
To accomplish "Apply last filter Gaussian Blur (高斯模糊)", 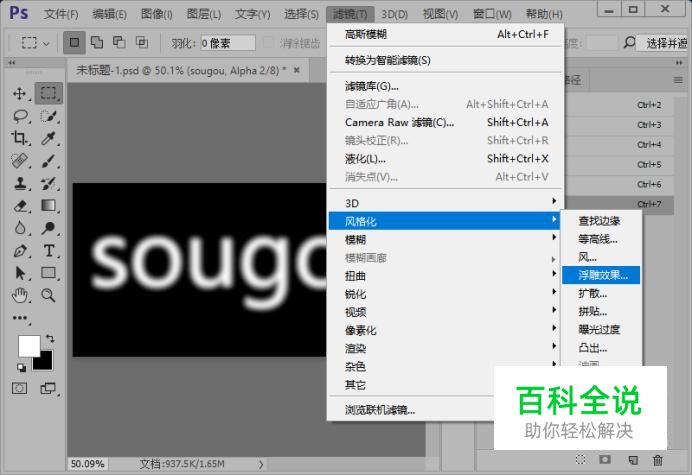I will (446, 34).
